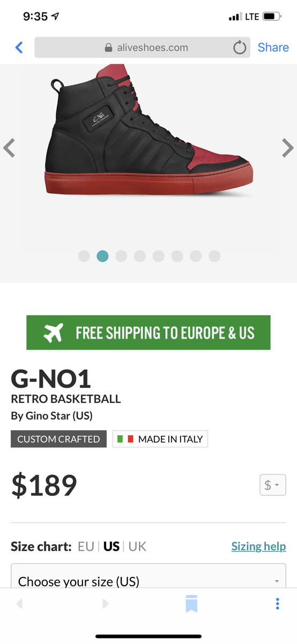Tap the bottom toolbar back navigation arrow

(20, 604)
